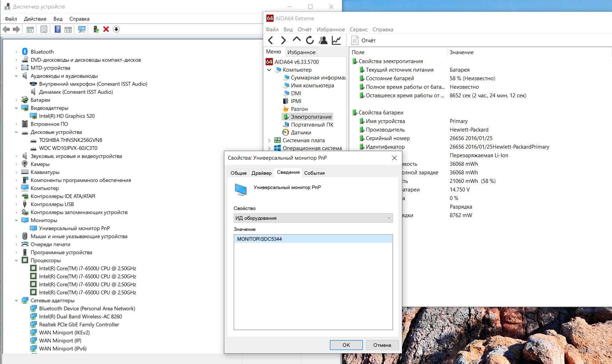Select MONITOR\SDC5344 value in list
Screen dimensions: 612x364
point(313,239)
